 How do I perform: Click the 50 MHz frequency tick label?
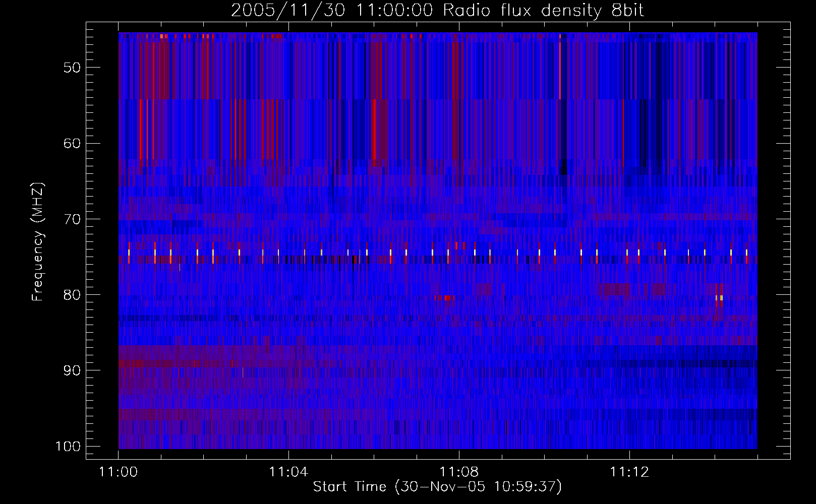coord(72,68)
